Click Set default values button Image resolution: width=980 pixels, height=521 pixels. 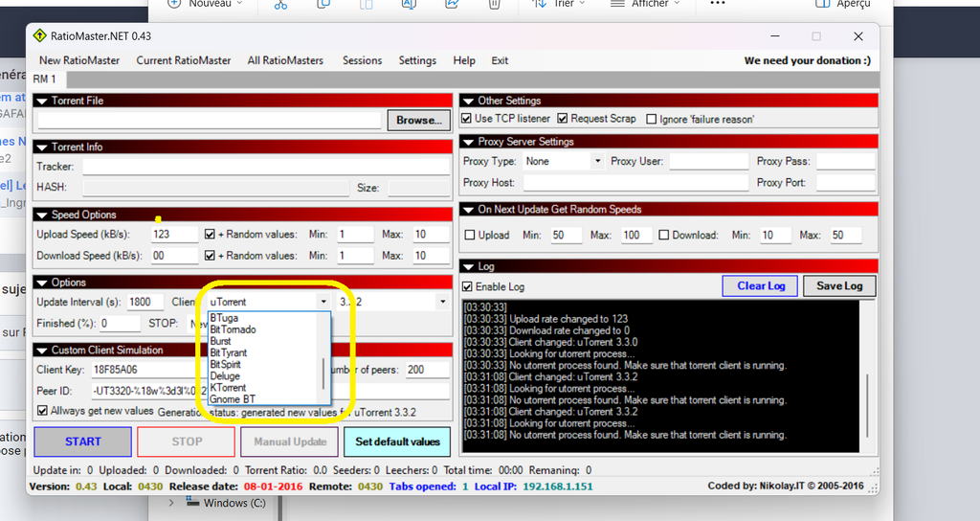coord(397,442)
